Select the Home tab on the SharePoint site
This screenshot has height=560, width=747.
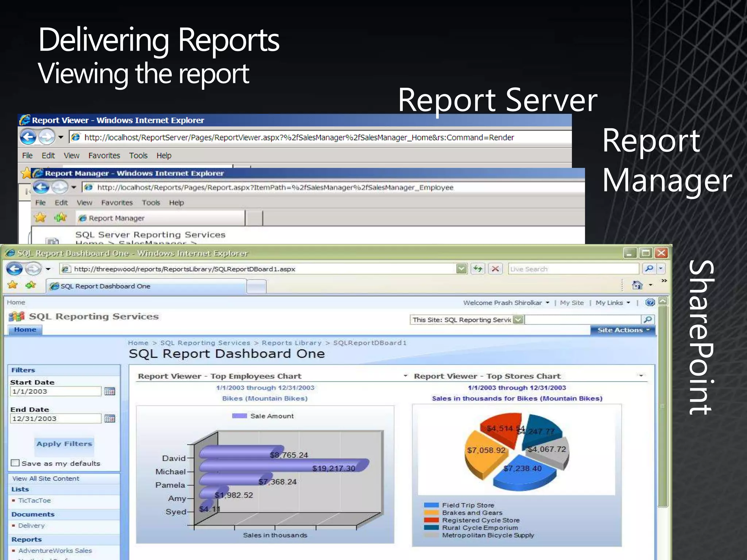click(x=25, y=330)
